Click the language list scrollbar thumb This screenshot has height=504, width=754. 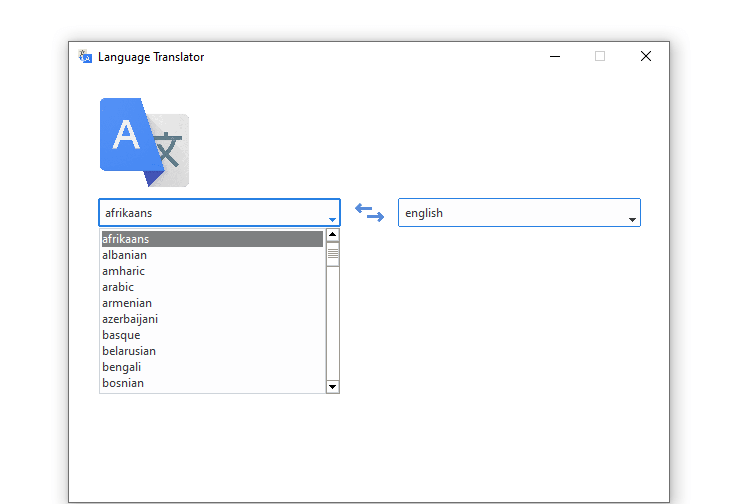333,254
